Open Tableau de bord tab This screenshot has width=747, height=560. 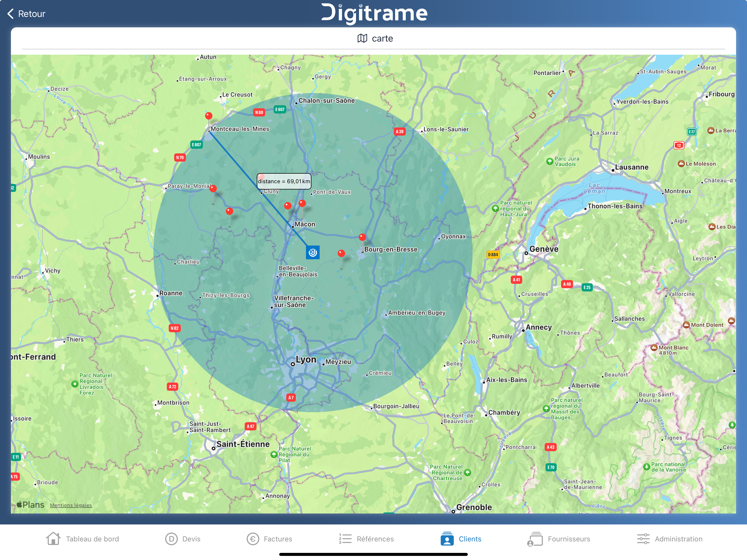pyautogui.click(x=82, y=539)
